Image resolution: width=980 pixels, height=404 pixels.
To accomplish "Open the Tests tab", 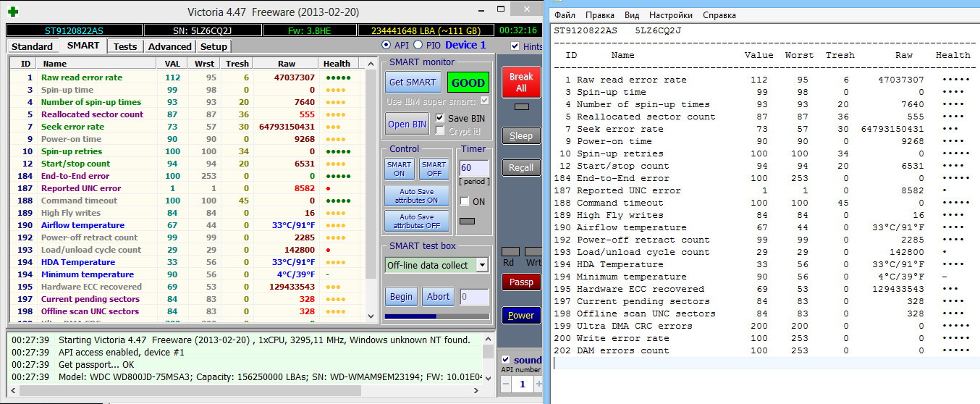I will tap(125, 46).
